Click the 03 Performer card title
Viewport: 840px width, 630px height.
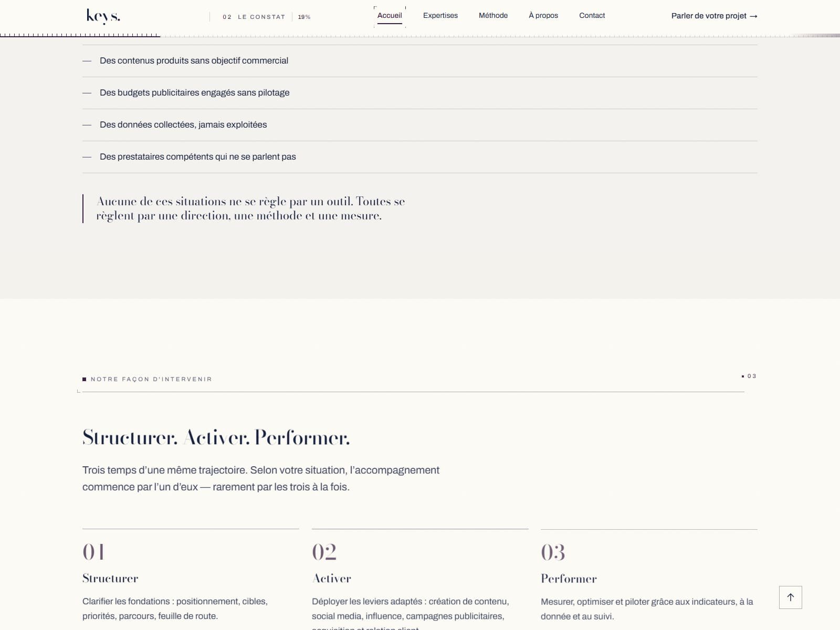pos(569,579)
